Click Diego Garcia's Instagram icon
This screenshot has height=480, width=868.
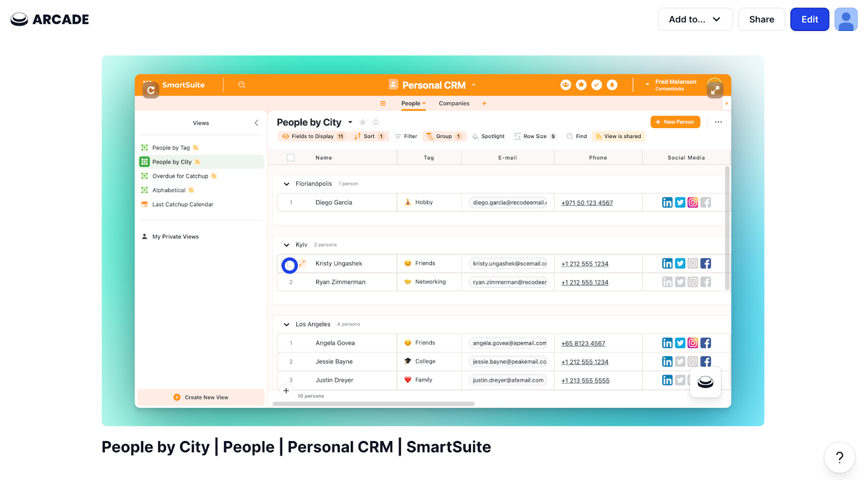(x=693, y=203)
